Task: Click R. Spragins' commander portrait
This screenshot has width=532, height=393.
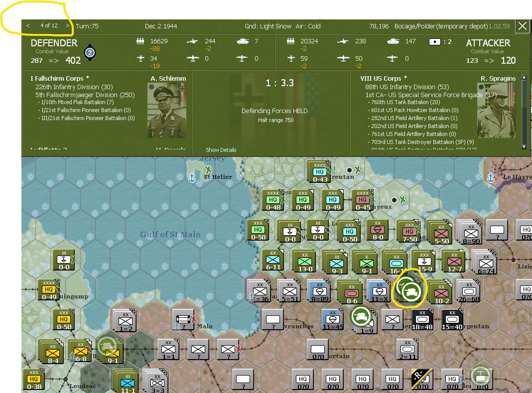Action: click(497, 111)
